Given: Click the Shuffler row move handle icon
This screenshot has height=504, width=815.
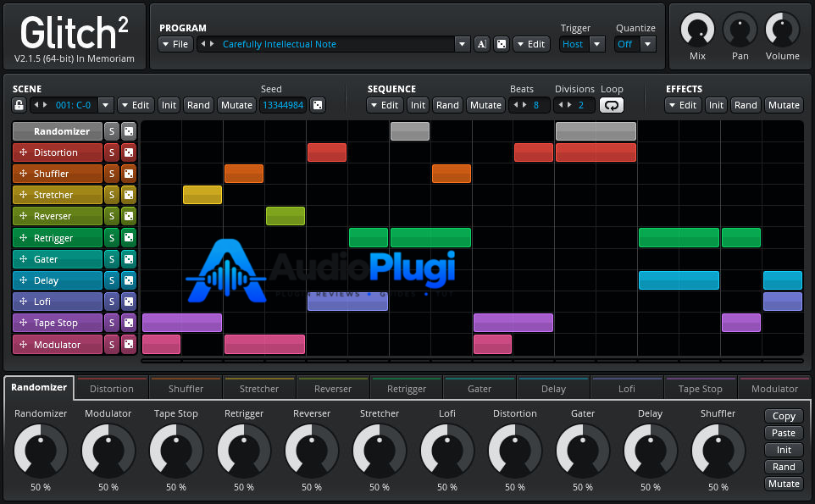Looking at the screenshot, I should (24, 174).
